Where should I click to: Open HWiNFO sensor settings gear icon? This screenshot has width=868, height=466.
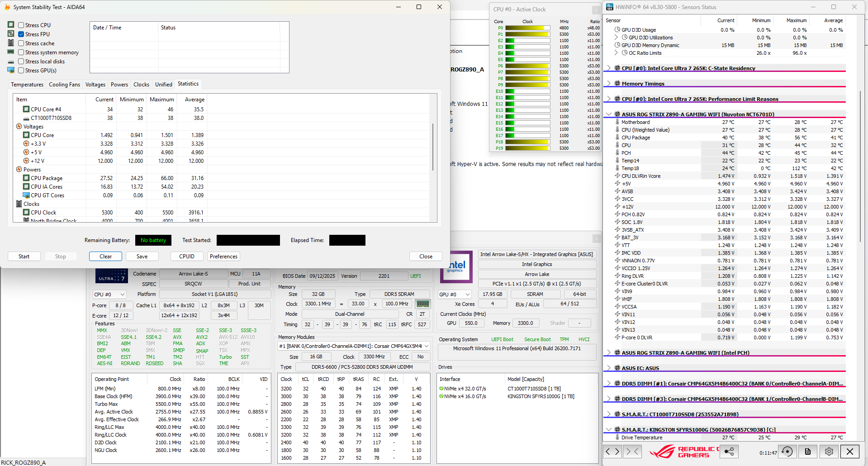[x=829, y=452]
